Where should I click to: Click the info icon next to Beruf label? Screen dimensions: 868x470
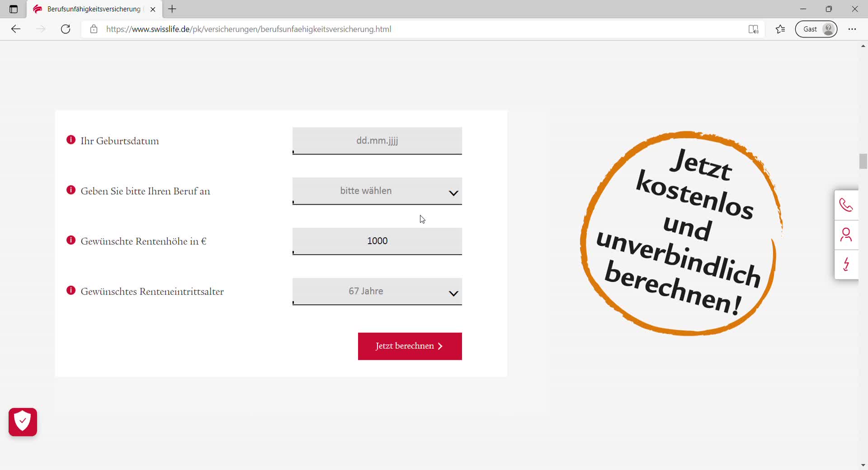pos(71,190)
